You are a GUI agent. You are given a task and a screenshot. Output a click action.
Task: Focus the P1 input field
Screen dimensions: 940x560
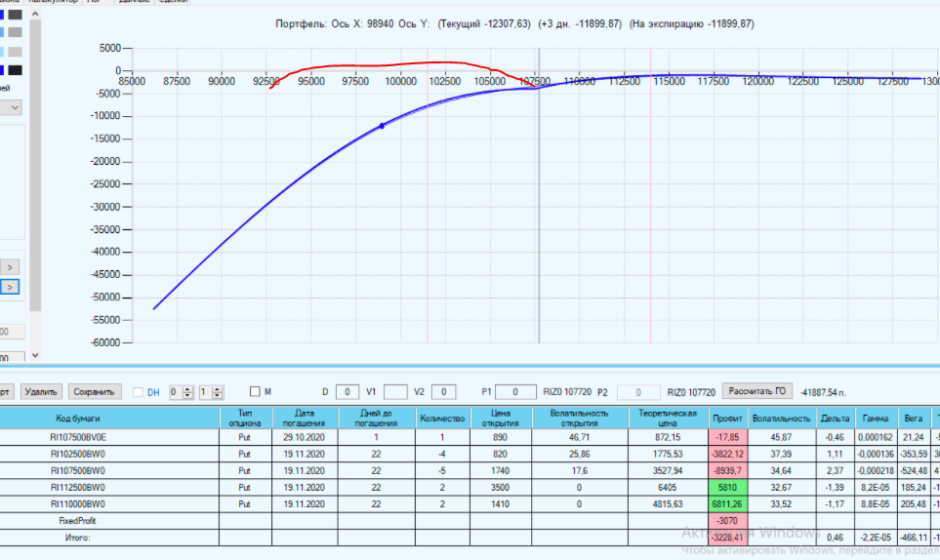[515, 391]
